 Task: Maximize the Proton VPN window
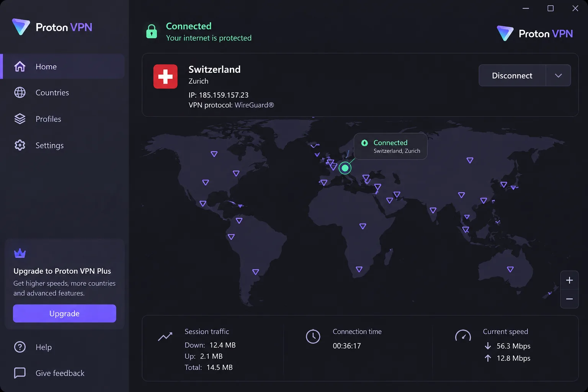pos(550,8)
